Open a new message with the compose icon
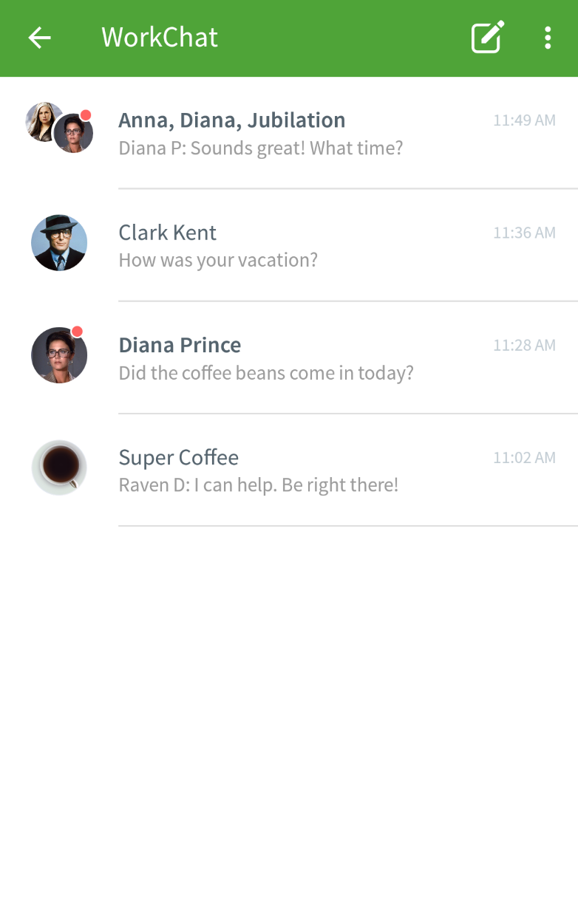578x924 pixels. point(487,37)
